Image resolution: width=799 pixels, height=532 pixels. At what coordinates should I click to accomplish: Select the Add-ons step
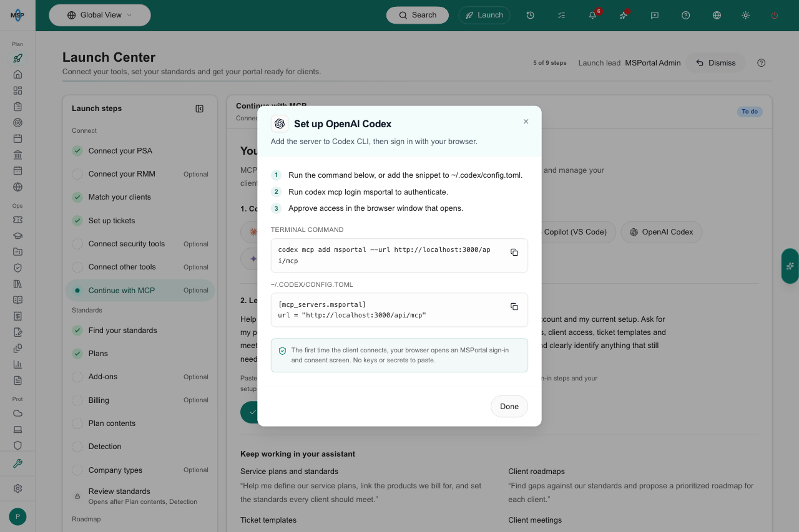140,377
